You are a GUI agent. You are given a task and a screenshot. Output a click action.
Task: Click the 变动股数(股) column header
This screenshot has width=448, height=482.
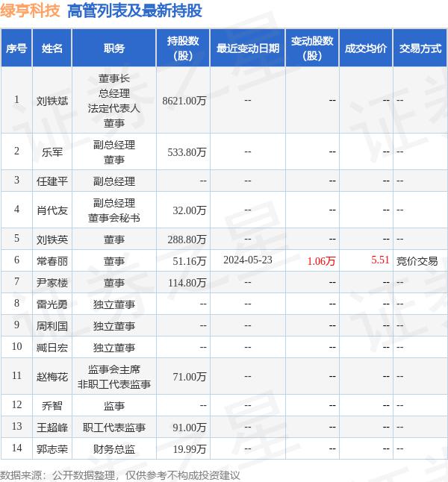pyautogui.click(x=312, y=48)
